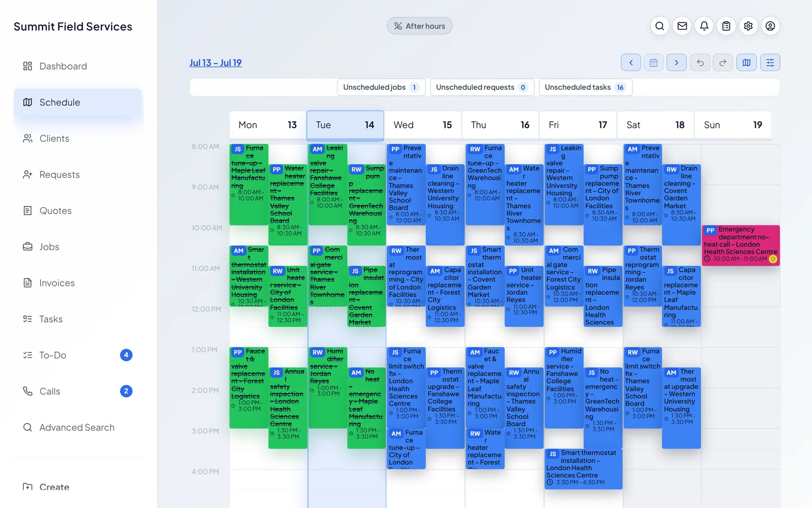Viewport: 812px width, 508px height.
Task: Open Advanced Search
Action: (78, 427)
